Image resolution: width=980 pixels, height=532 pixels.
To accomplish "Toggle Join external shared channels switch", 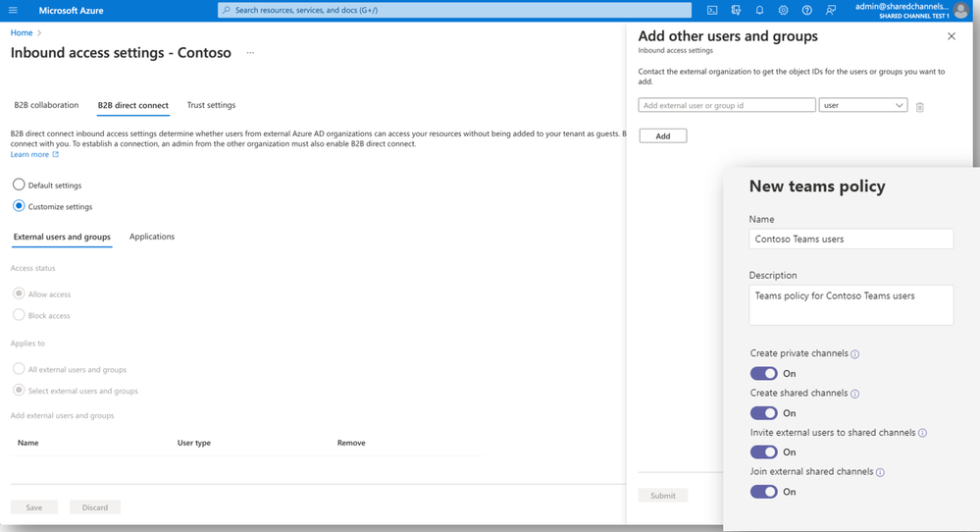I will pos(764,492).
